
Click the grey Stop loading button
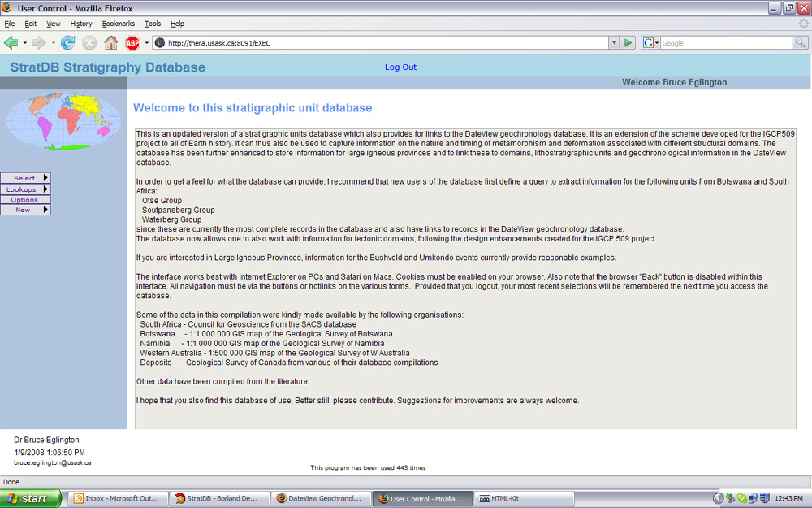click(x=89, y=43)
